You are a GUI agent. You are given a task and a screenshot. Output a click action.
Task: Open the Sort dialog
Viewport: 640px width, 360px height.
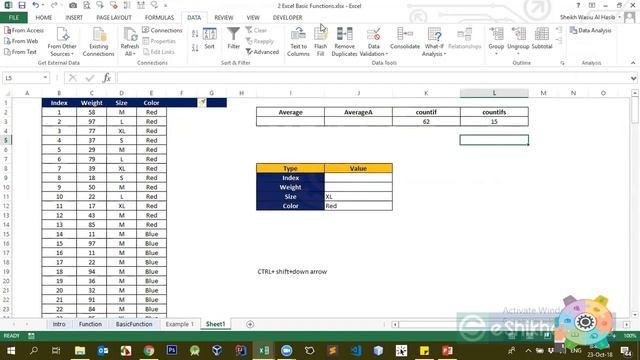pos(209,39)
